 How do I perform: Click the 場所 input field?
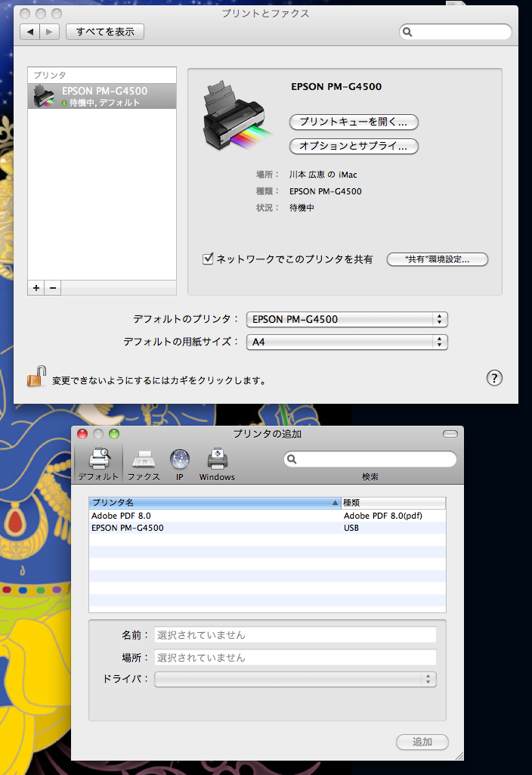[295, 657]
